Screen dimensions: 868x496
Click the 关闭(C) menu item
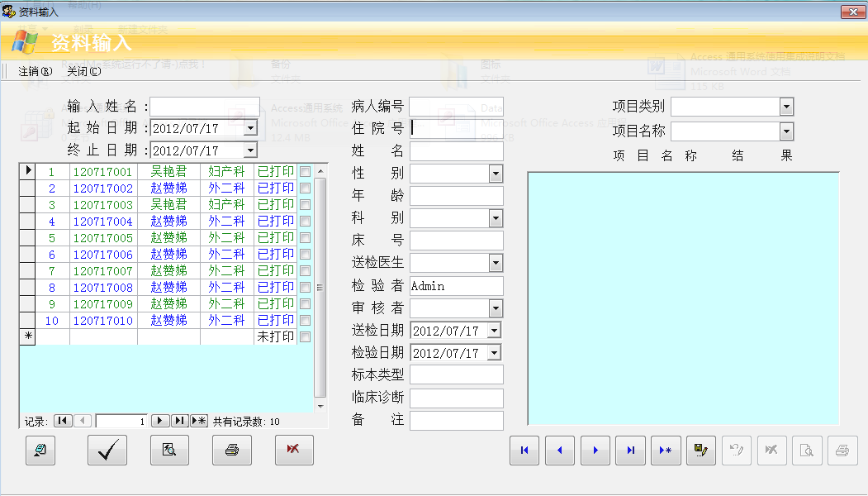84,71
